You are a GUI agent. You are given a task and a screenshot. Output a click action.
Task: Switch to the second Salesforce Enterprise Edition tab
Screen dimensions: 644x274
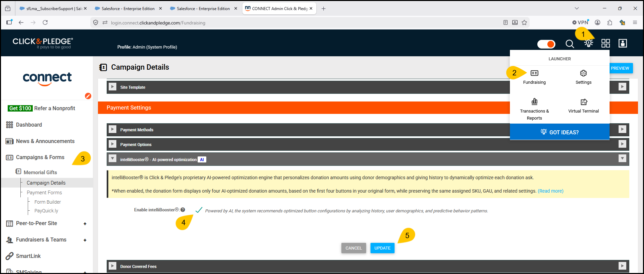click(203, 8)
